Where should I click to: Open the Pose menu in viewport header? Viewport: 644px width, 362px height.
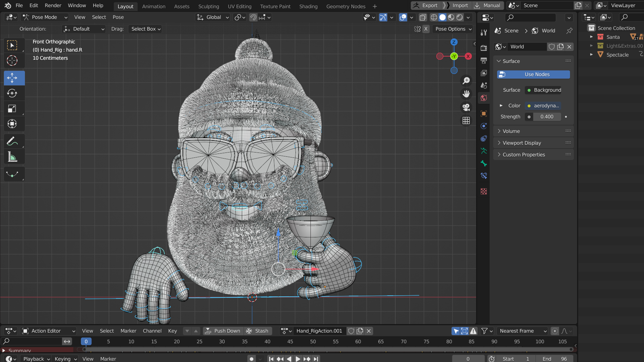point(118,17)
